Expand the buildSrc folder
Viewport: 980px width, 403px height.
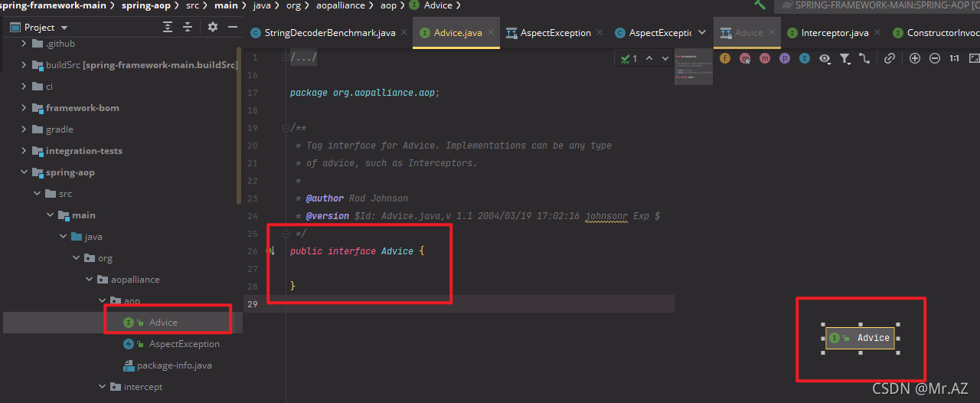(24, 65)
